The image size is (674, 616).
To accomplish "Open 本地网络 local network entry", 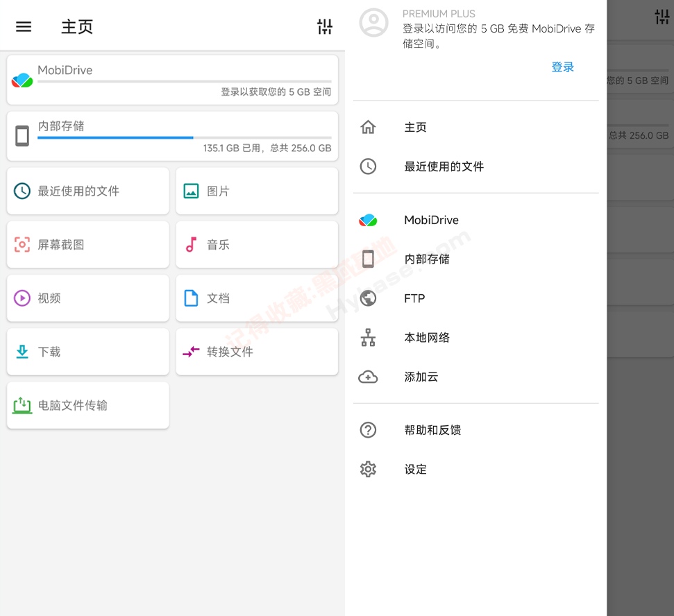I will [x=476, y=338].
